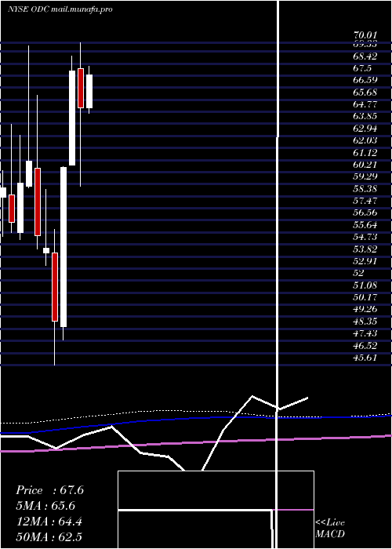The image size is (392, 549).
Task: Click the 52.91 price axis label
Action: click(365, 261)
